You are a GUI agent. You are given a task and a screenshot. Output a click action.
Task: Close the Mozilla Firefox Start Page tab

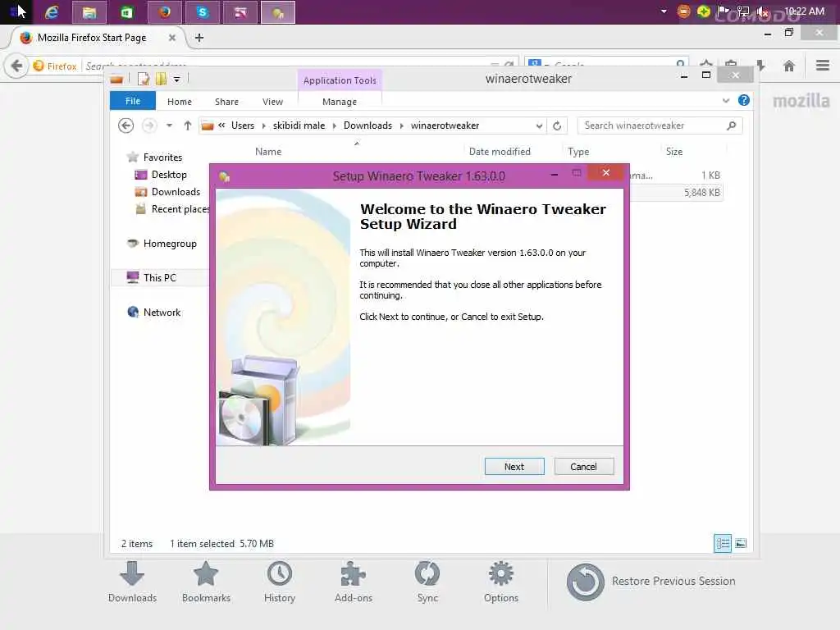pos(172,38)
